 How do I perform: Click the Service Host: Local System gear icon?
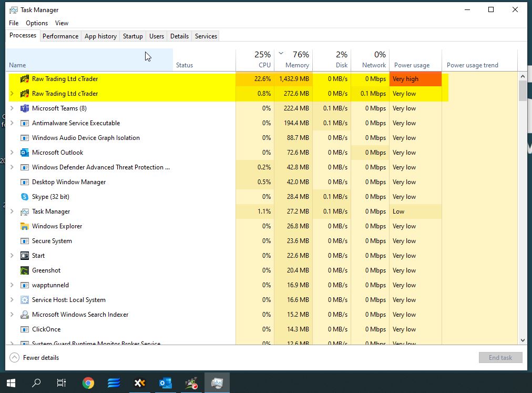(x=24, y=300)
